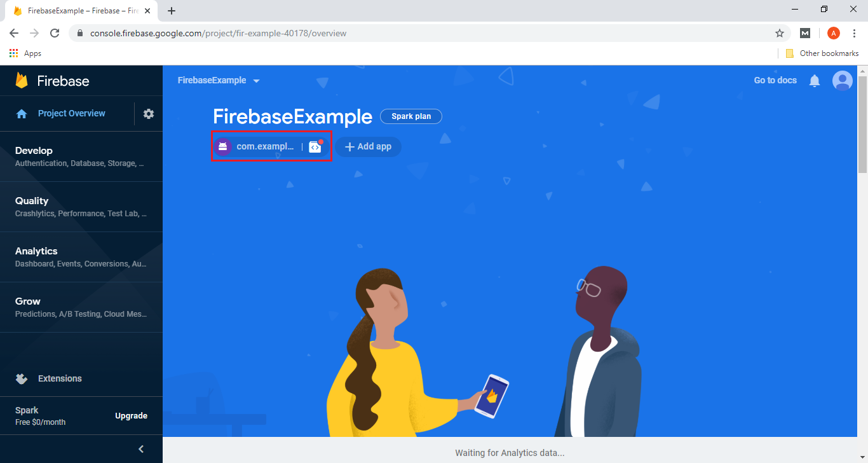Screen dimensions: 868x463
Task: Collapse the sidebar with chevron arrow
Action: (141, 449)
